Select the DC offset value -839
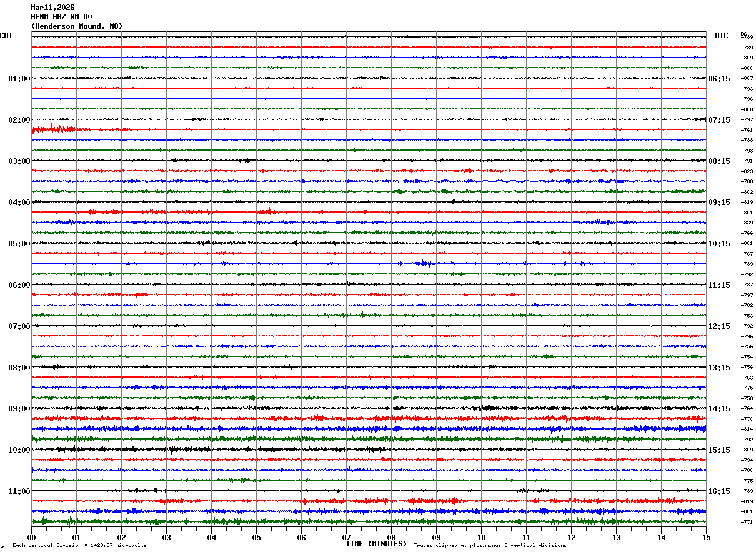The height and width of the screenshot is (554, 756). 747,223
